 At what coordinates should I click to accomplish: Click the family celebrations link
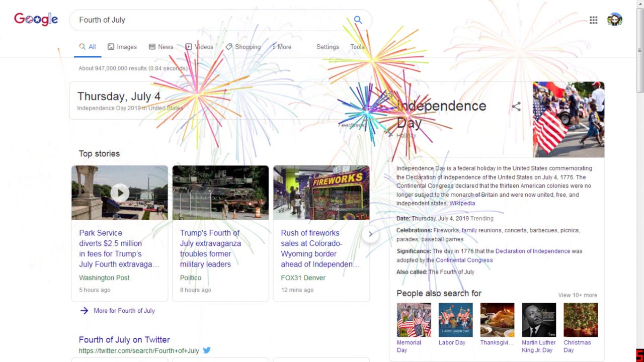(469, 230)
